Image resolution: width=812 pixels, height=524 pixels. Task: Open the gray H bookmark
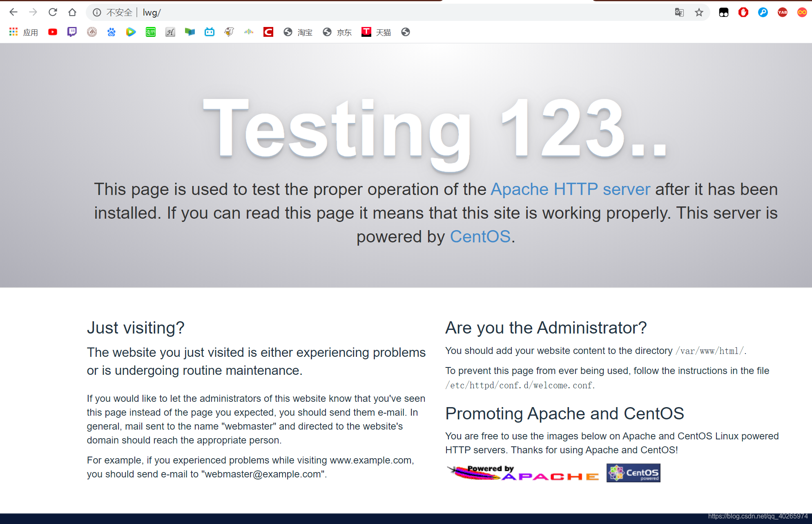tap(170, 32)
